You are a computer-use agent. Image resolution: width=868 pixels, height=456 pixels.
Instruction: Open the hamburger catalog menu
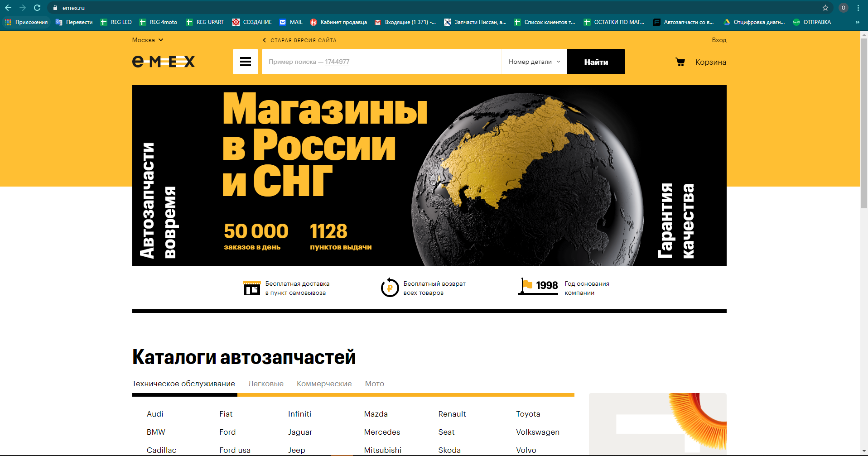pos(246,62)
